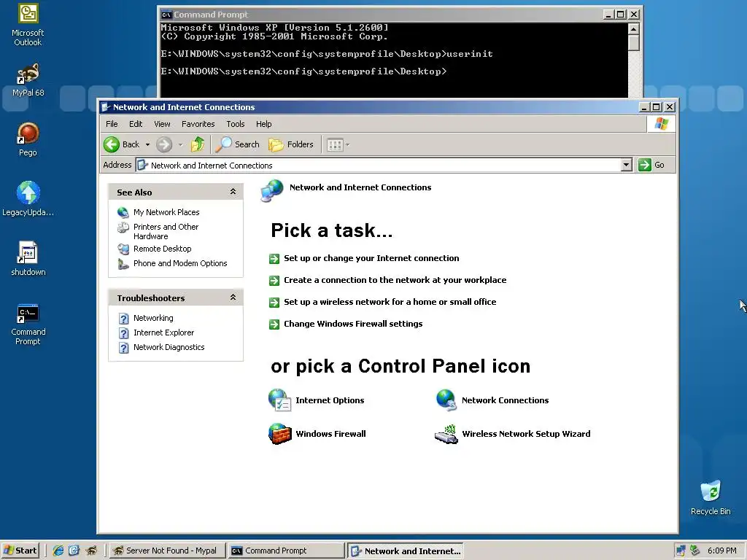Image resolution: width=747 pixels, height=560 pixels.
Task: Click the Forward arrow icon
Action: [x=164, y=144]
